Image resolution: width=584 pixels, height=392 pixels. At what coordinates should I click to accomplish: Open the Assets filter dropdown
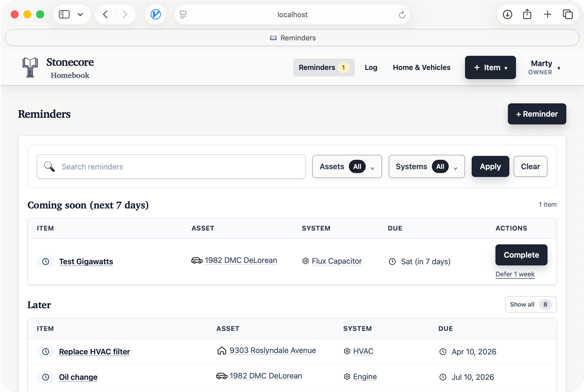tap(347, 166)
